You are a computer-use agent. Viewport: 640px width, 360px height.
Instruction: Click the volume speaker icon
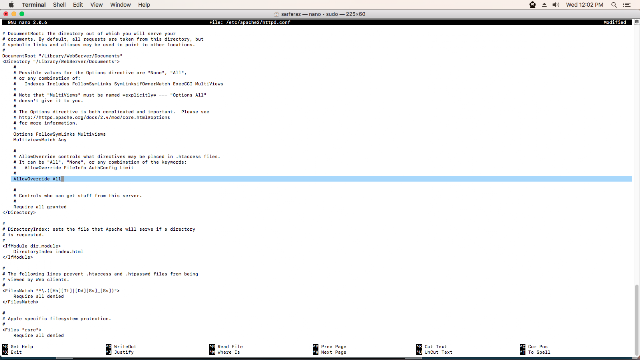point(556,5)
